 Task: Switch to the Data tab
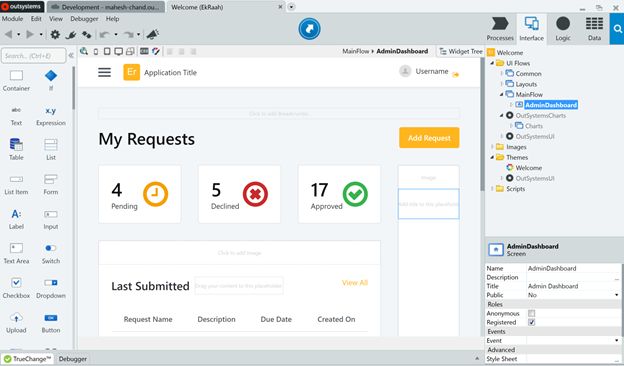[x=594, y=29]
